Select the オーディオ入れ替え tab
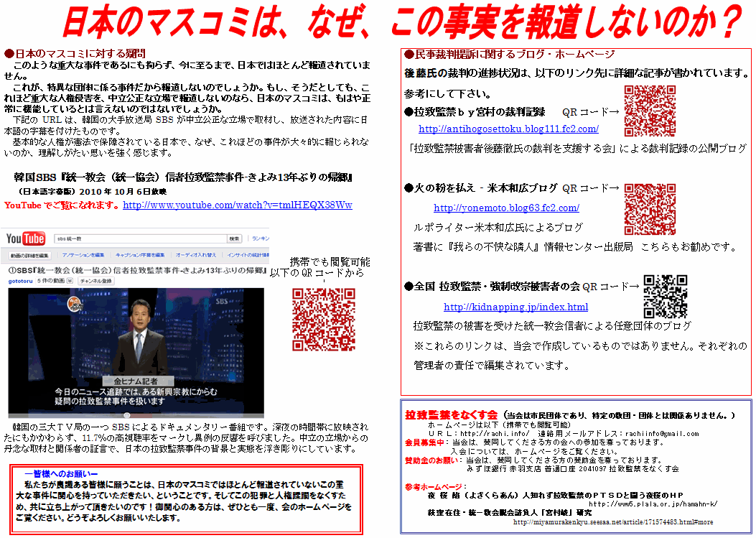 (x=196, y=255)
